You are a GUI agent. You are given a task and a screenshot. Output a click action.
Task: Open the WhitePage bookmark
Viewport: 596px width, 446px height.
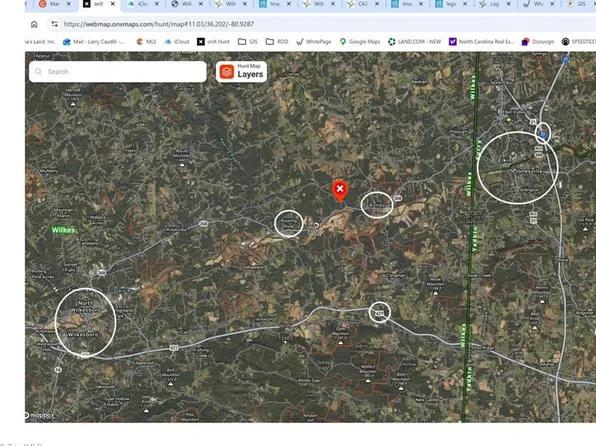(x=314, y=42)
